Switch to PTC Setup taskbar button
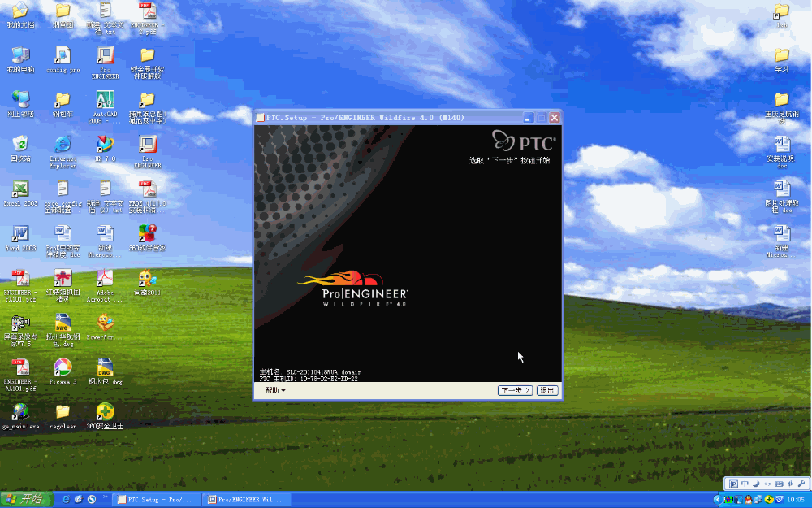812x508 pixels. pyautogui.click(x=157, y=500)
